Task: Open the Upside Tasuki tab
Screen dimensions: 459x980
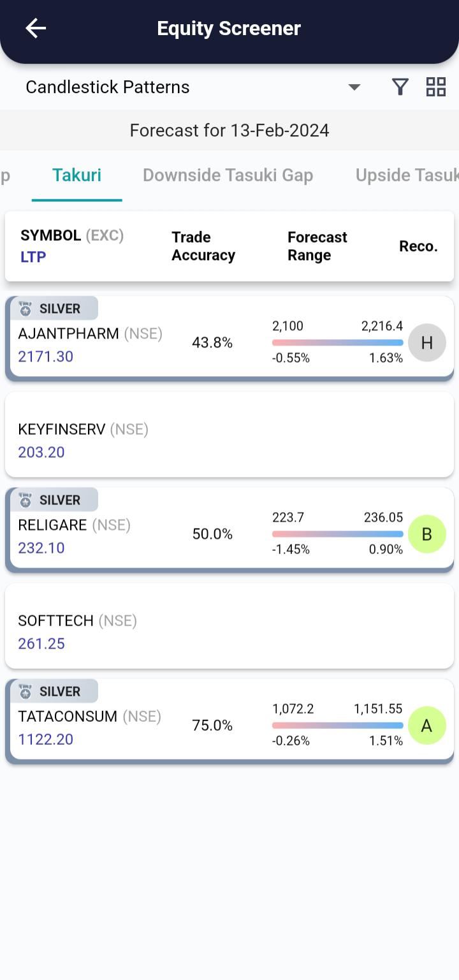Action: coord(407,175)
